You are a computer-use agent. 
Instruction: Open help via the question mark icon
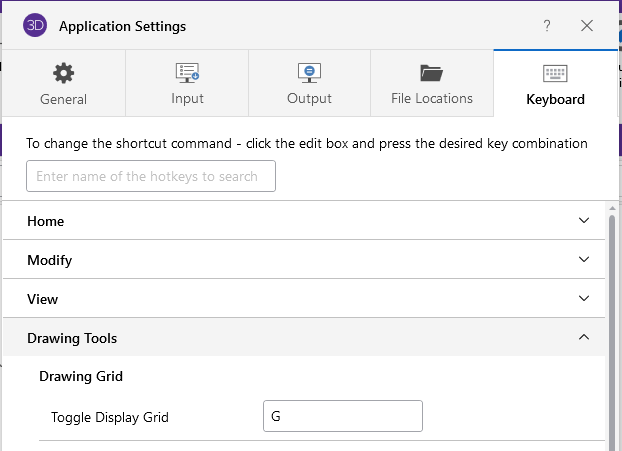tap(547, 26)
